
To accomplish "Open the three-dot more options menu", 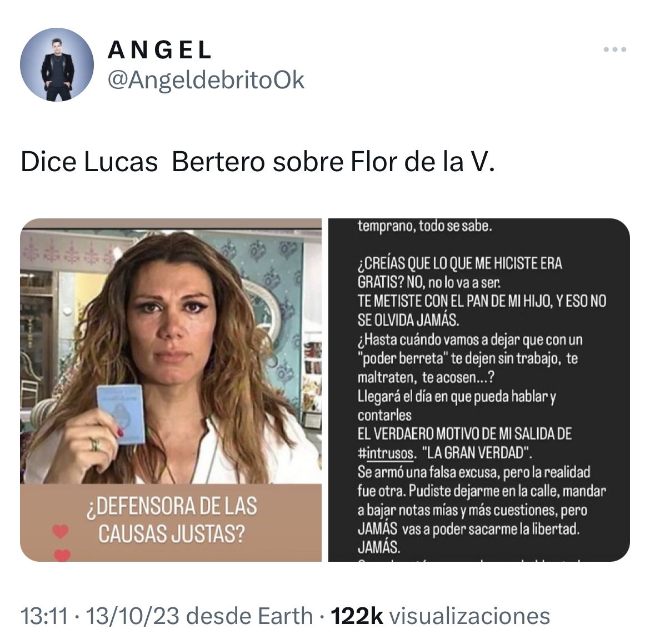I will [615, 49].
